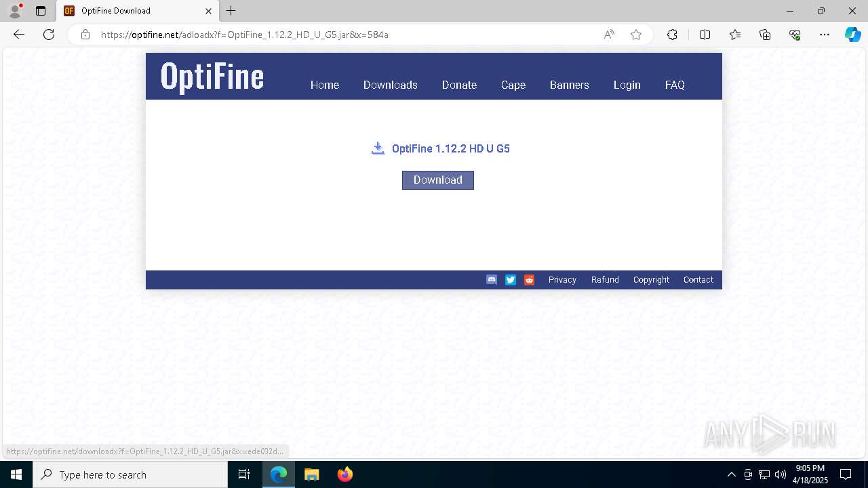Open Firefox from taskbar

344,474
